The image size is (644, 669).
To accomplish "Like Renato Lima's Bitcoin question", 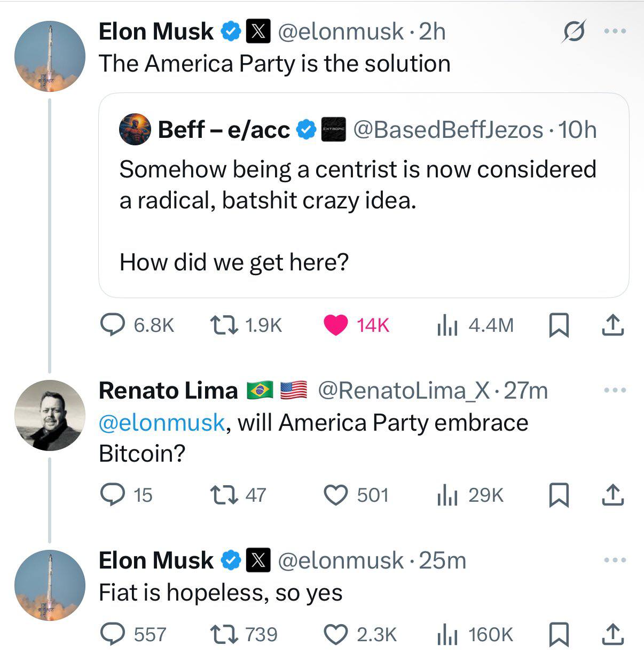I will [336, 495].
